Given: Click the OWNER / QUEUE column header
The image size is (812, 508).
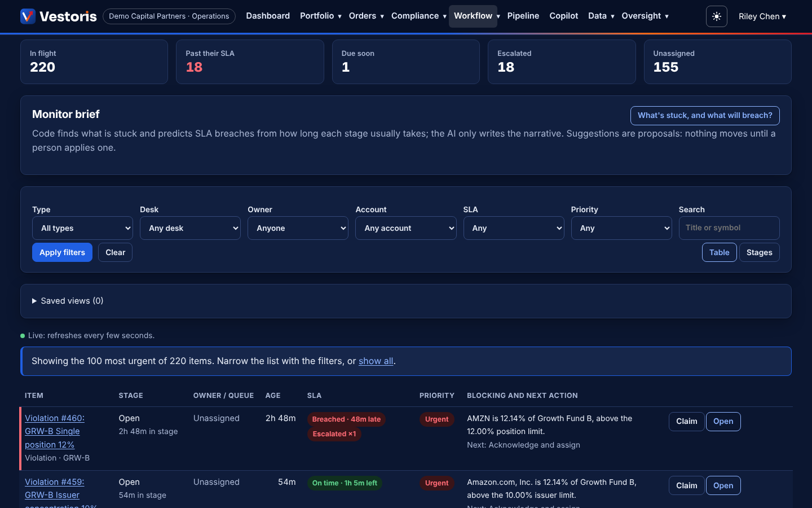Looking at the screenshot, I should (223, 396).
